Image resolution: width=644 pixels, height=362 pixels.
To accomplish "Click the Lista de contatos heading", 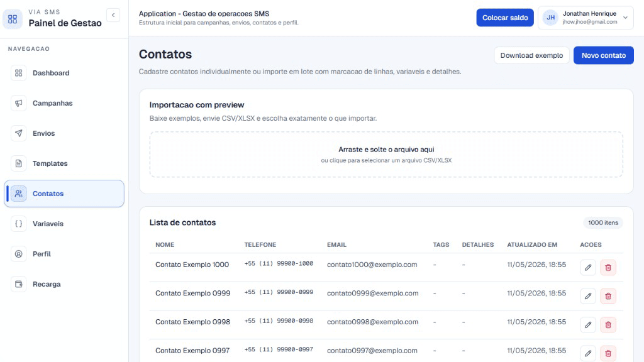I will point(182,222).
